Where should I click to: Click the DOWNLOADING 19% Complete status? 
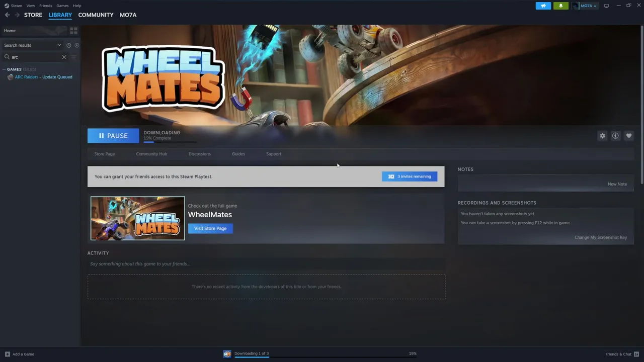[x=162, y=135]
